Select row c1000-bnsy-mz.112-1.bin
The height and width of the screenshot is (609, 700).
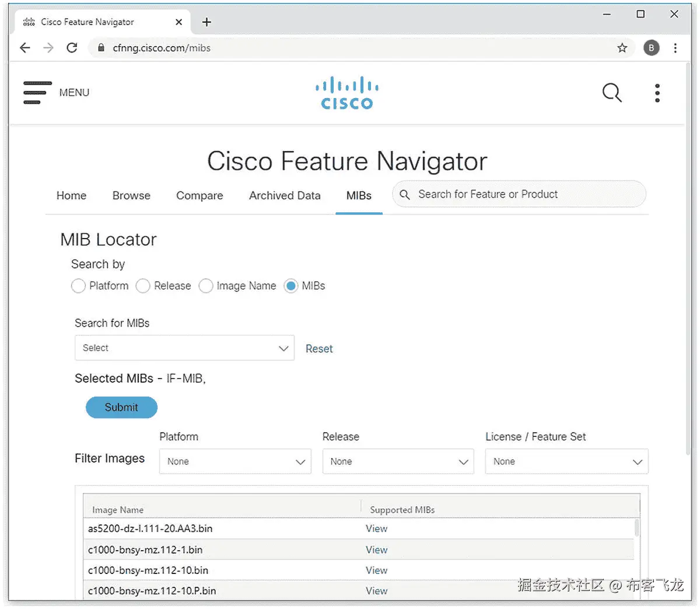[x=359, y=549]
